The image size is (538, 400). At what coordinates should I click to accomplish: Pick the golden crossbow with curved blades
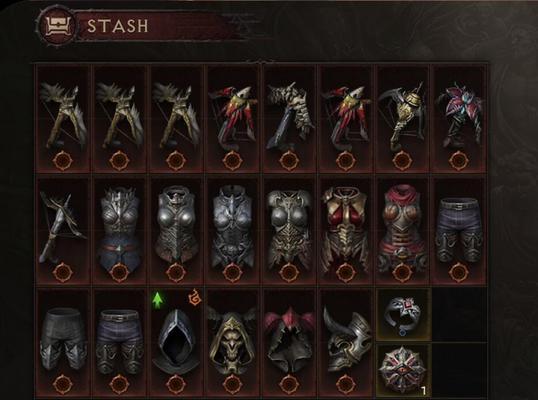[402, 119]
